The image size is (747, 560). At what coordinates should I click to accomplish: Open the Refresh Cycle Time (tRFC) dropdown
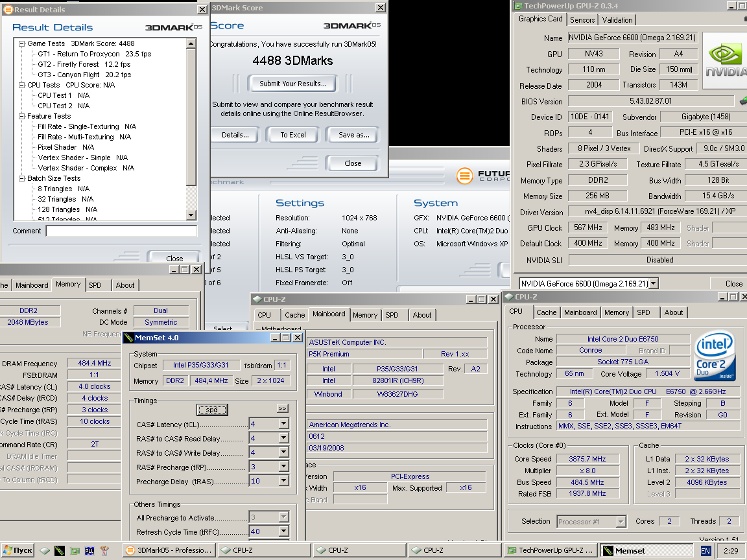(283, 531)
